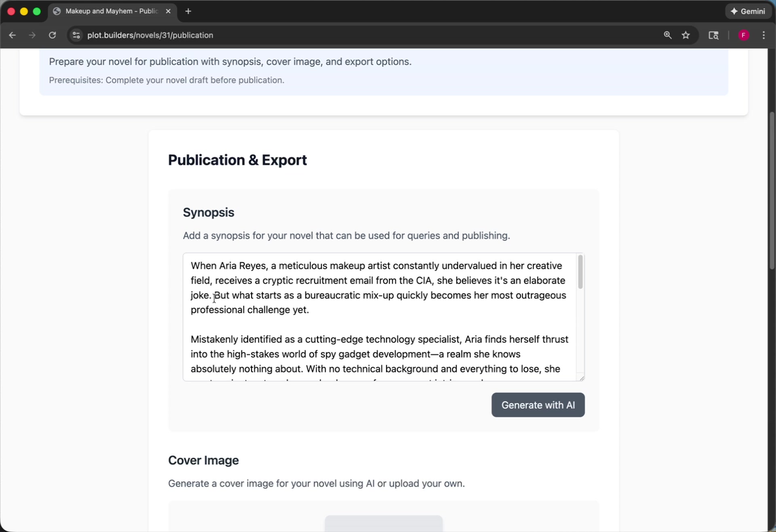The width and height of the screenshot is (776, 532).
Task: Open the Gemini button
Action: 748,11
